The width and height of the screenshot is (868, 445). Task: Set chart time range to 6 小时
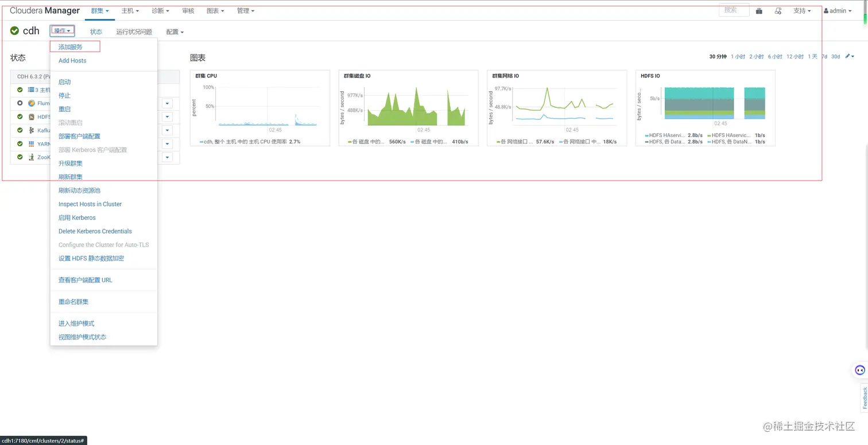775,57
